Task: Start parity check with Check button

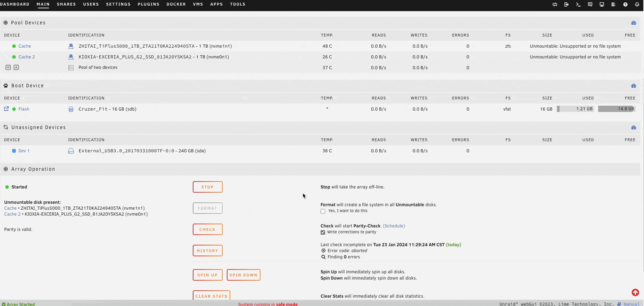Action: (x=208, y=229)
